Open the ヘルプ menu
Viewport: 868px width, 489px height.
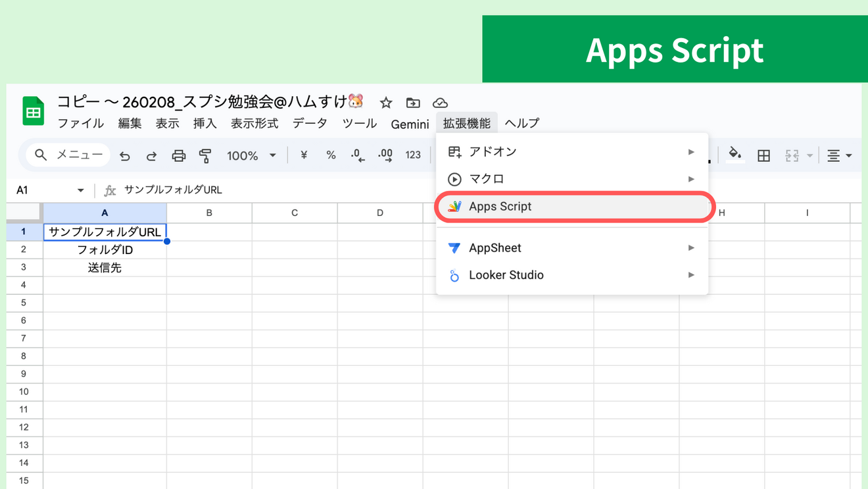point(522,124)
